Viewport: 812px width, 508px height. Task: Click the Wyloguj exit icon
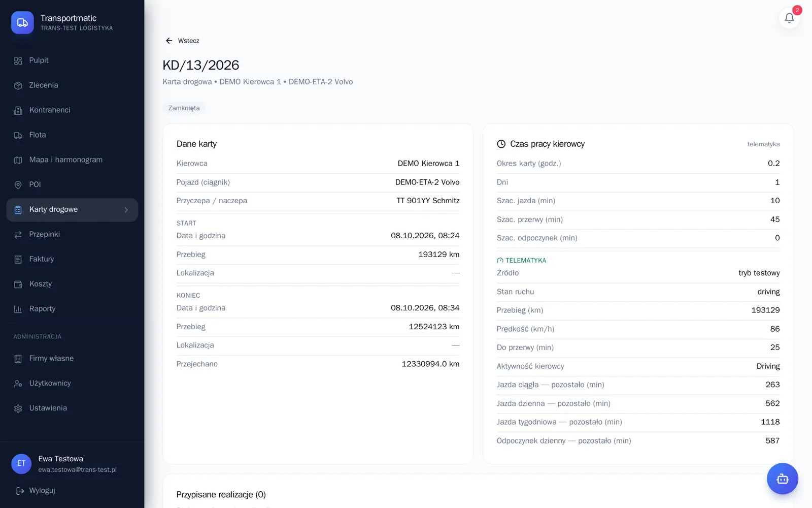20,491
